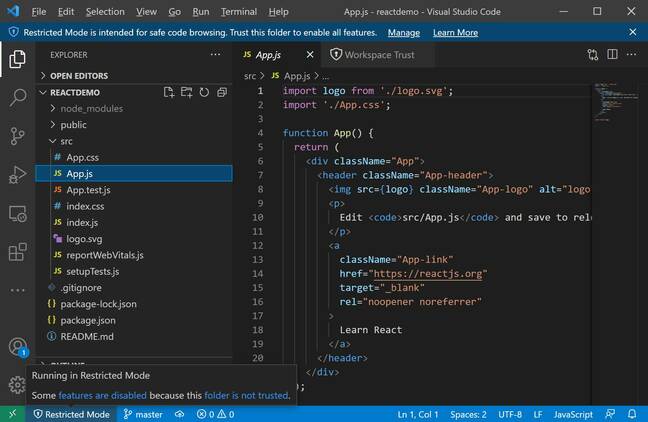Click New File icon in REACTDEMO header
Image resolution: width=648 pixels, height=422 pixels.
coord(168,92)
